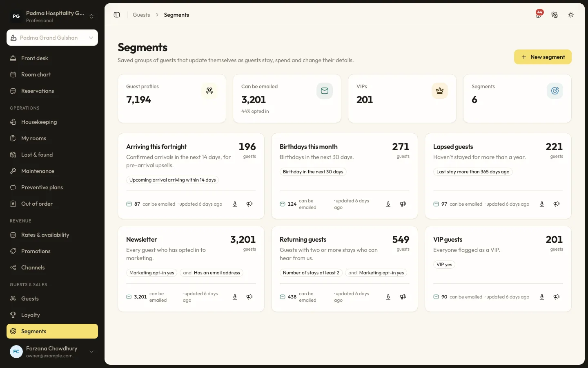Open the Returning guests segment title
The height and width of the screenshot is (368, 588).
coord(303,240)
